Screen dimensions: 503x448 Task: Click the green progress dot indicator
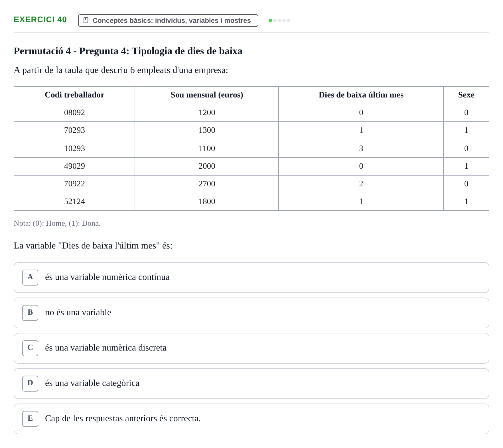coord(270,21)
